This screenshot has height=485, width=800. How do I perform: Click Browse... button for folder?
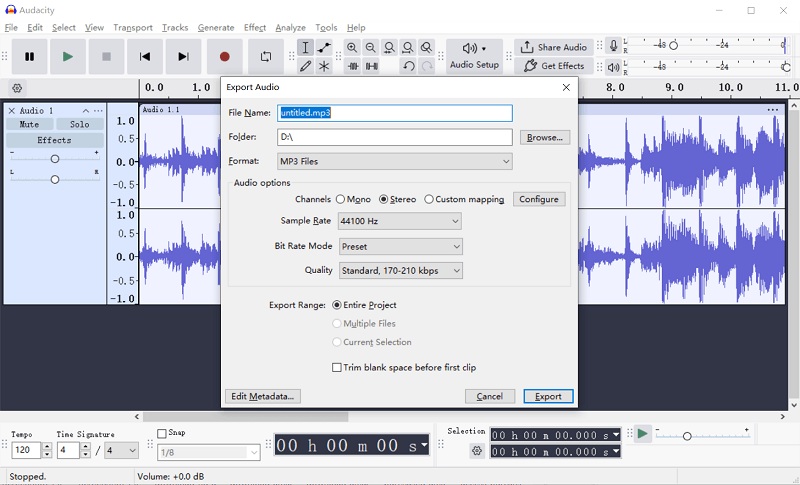(545, 138)
